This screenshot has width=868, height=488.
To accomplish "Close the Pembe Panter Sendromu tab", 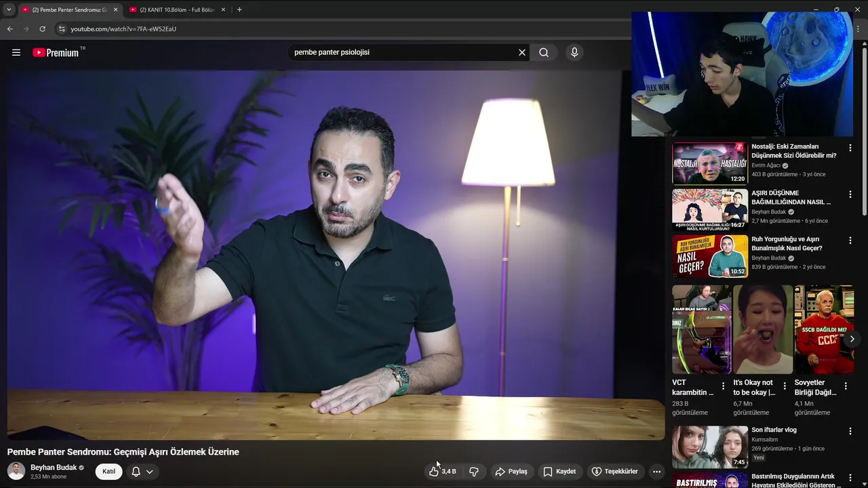I will coord(115,9).
